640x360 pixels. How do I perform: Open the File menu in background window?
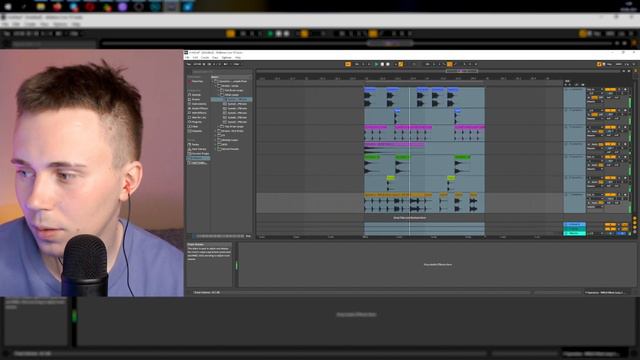coord(6,24)
